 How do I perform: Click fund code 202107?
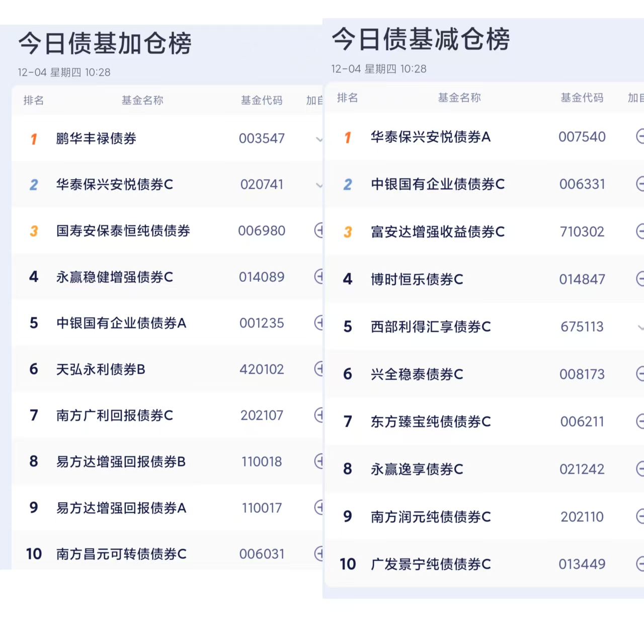[x=262, y=416]
